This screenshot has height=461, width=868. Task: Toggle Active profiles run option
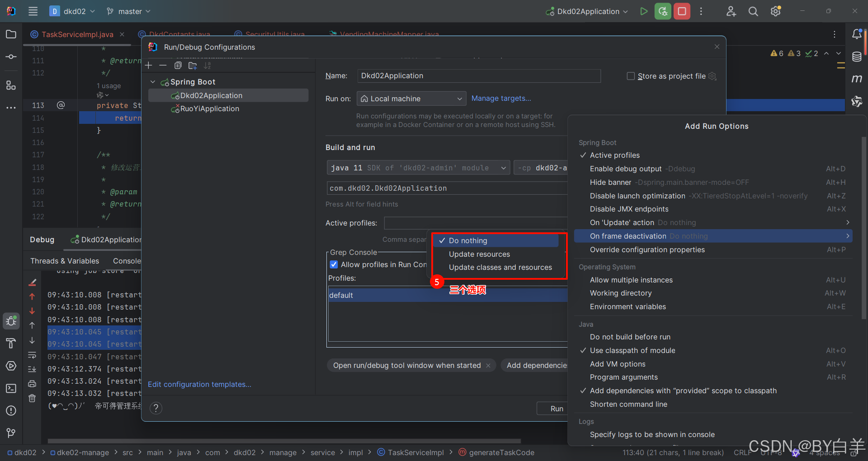coord(615,155)
